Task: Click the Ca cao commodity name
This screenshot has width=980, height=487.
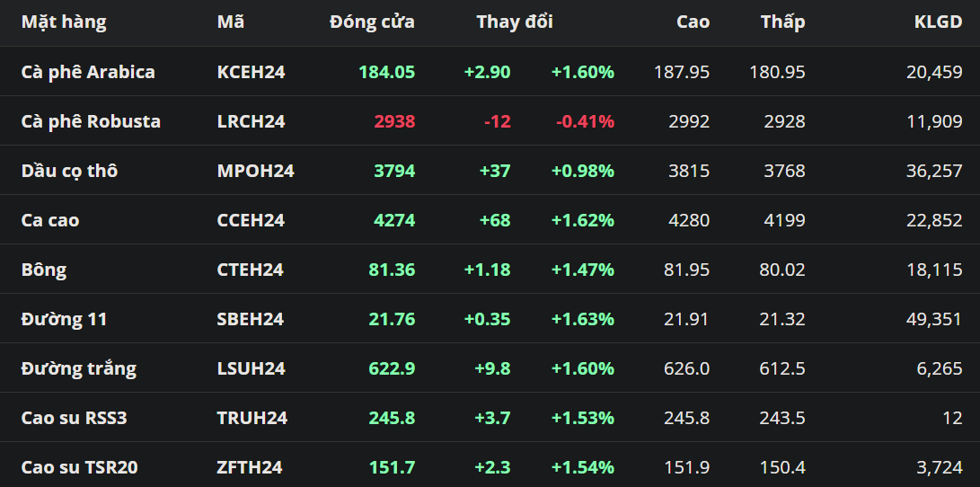Action: tap(50, 220)
